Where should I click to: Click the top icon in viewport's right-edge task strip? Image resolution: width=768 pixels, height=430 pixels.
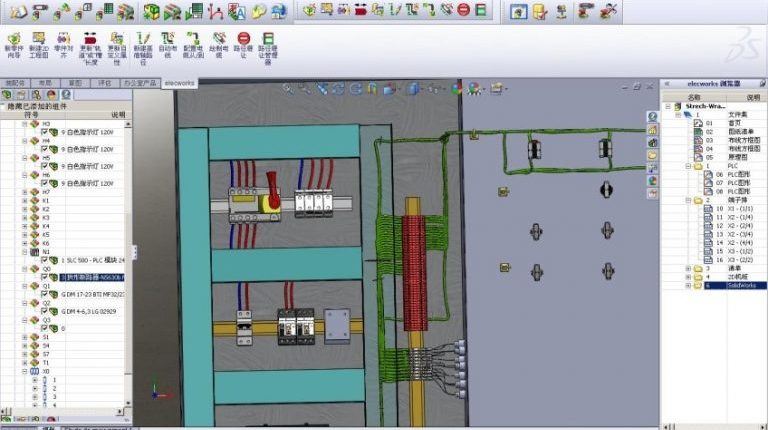coord(652,117)
